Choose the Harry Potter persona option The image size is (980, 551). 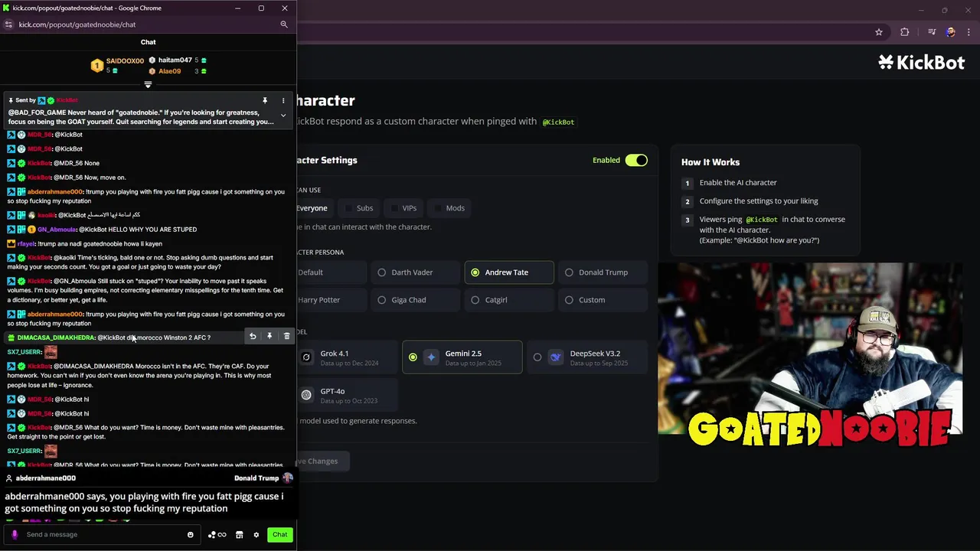[x=330, y=300]
